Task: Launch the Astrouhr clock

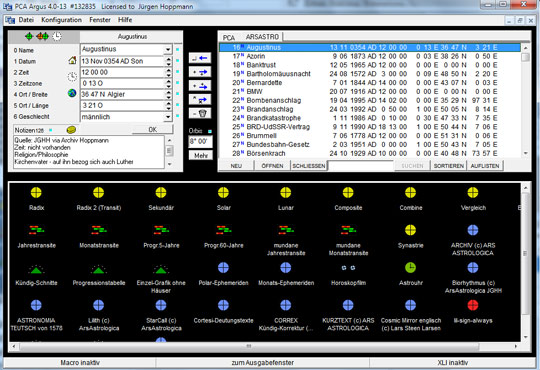Action: point(410,267)
